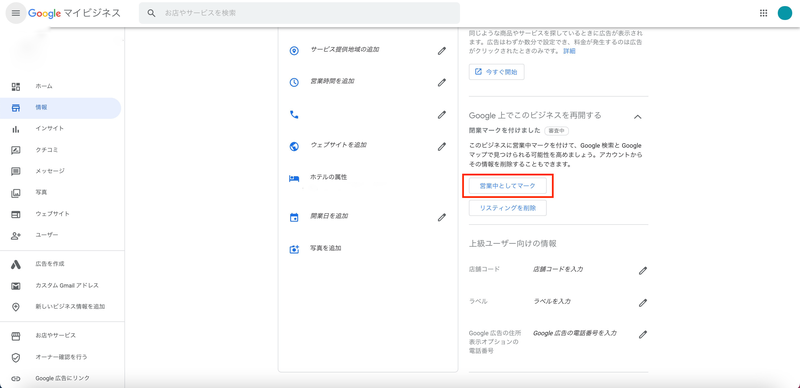Click the Google Ads logo icon

(x=16, y=264)
